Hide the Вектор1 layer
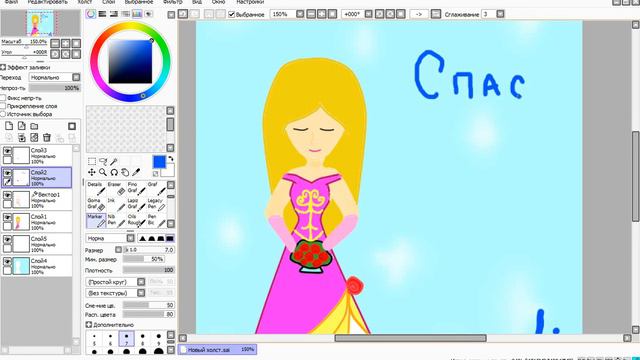The image size is (640, 360). point(7,195)
